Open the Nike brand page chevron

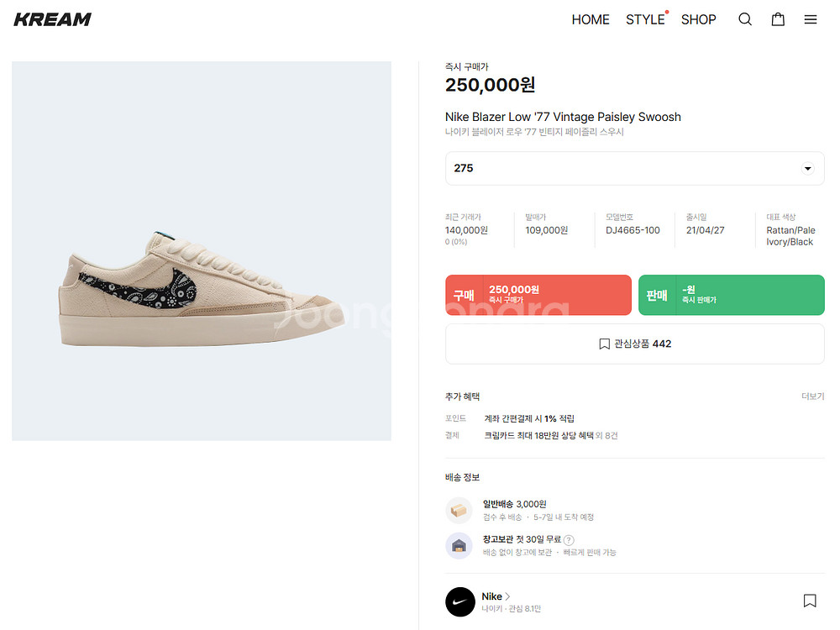508,596
